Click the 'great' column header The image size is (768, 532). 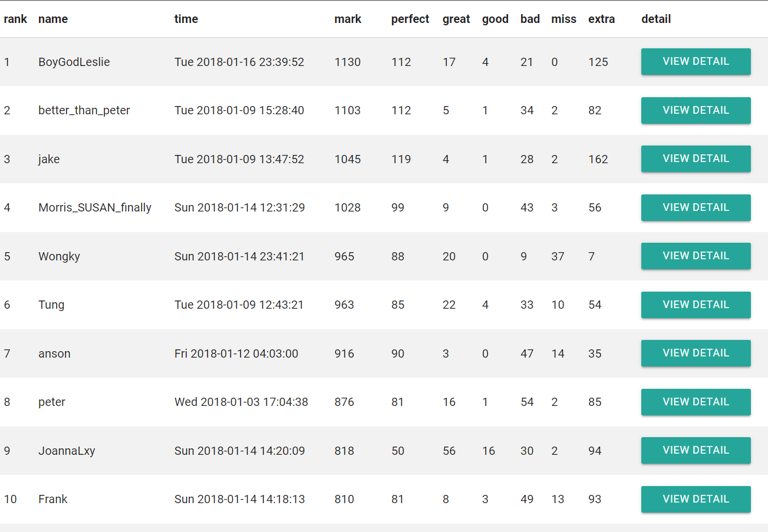point(456,19)
